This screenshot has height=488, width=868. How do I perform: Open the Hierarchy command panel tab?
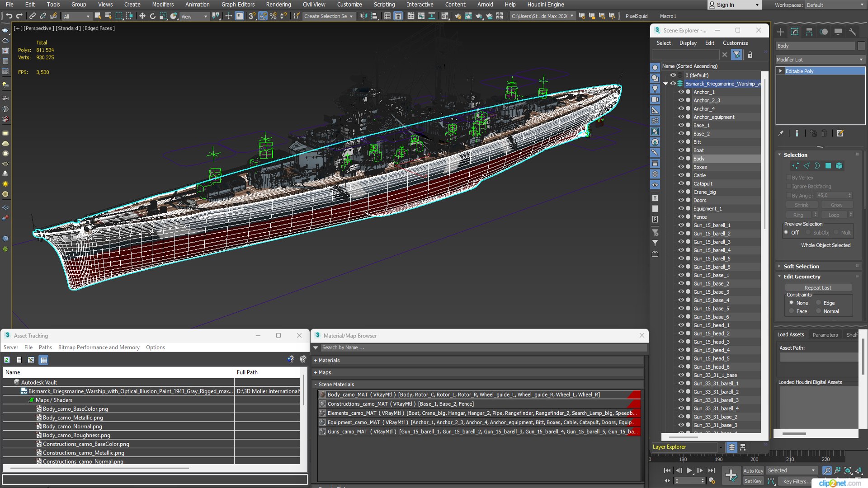(809, 32)
